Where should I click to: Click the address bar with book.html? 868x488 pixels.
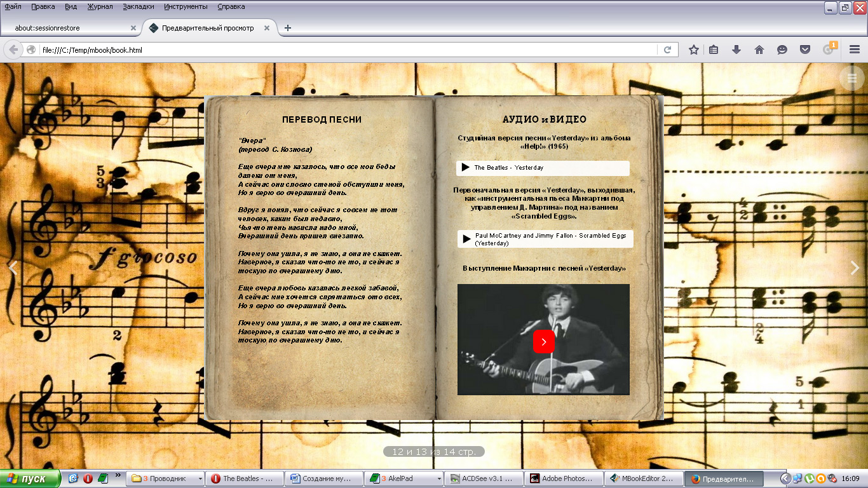349,50
